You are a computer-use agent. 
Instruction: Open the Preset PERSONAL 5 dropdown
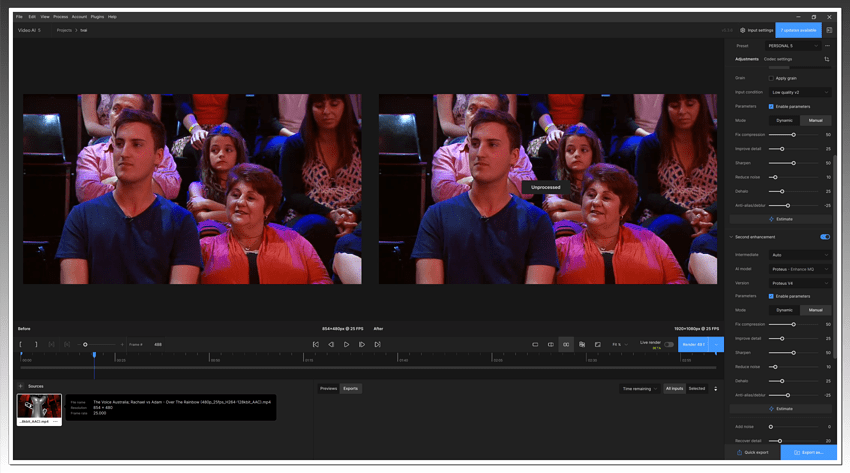[x=793, y=46]
